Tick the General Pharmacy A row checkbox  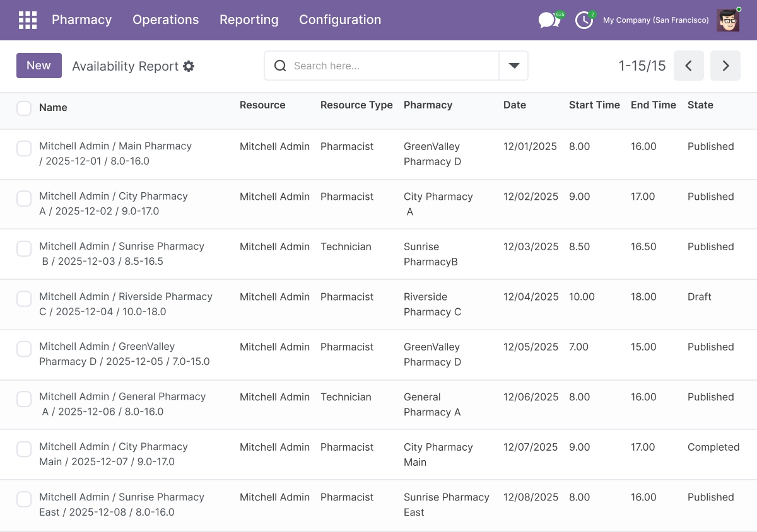tap(24, 399)
